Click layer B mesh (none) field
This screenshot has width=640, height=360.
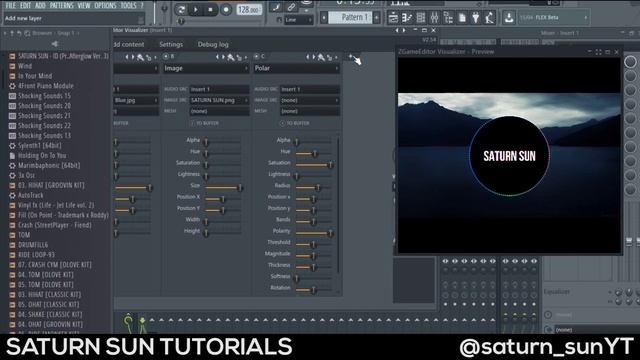(219, 111)
